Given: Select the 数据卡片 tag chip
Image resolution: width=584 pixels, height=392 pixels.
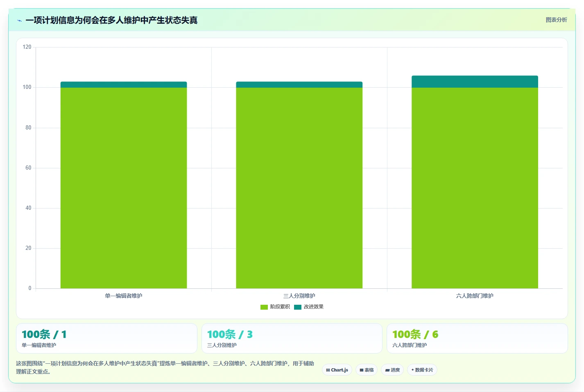Looking at the screenshot, I should click(x=422, y=370).
